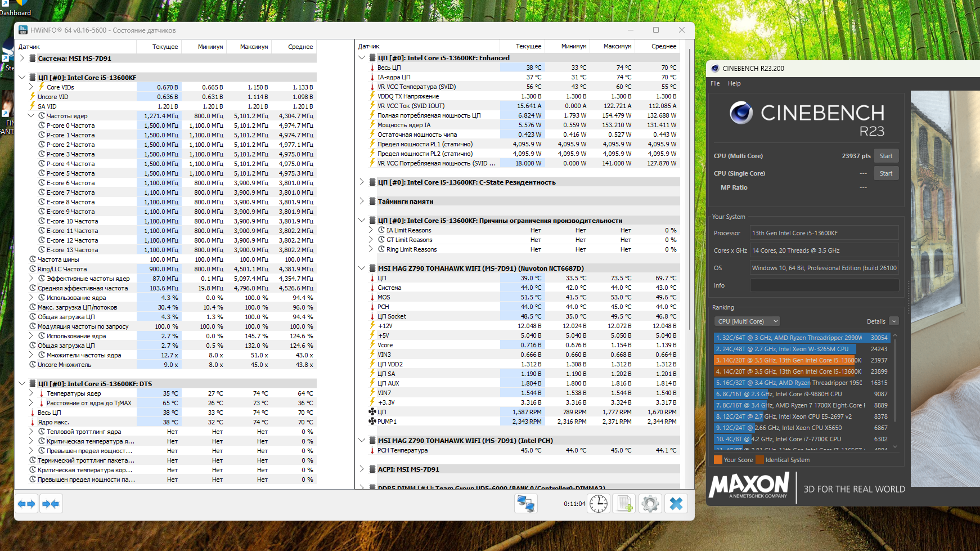This screenshot has height=551, width=980.
Task: Click the expand columns arrows button in HWiNFO
Action: pyautogui.click(x=26, y=504)
